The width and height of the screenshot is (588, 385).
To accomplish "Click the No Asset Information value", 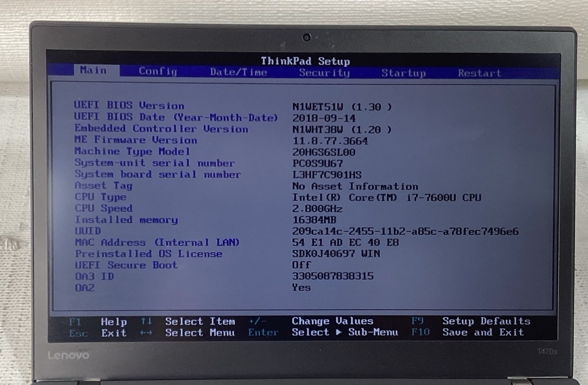I will pos(355,186).
